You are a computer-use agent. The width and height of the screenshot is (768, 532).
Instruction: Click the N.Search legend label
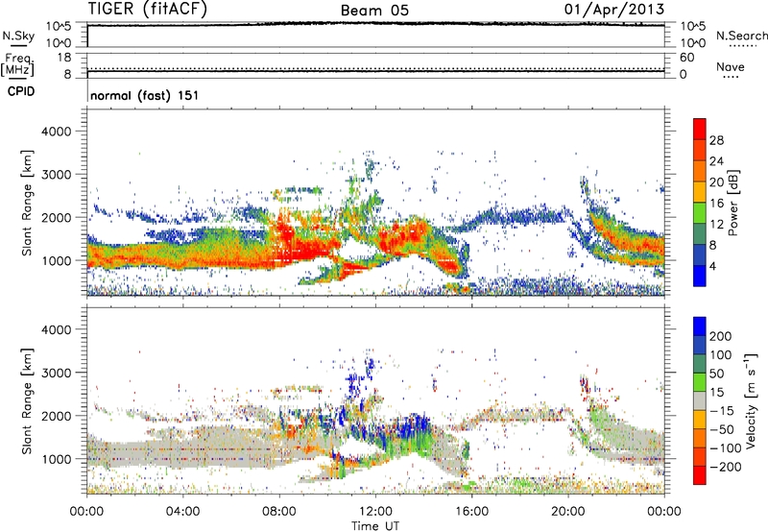pos(741,36)
